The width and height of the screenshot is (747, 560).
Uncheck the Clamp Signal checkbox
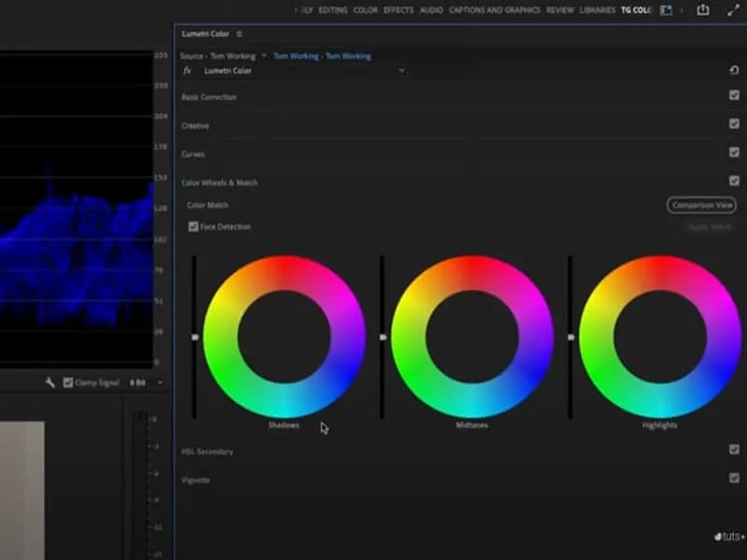pos(68,383)
